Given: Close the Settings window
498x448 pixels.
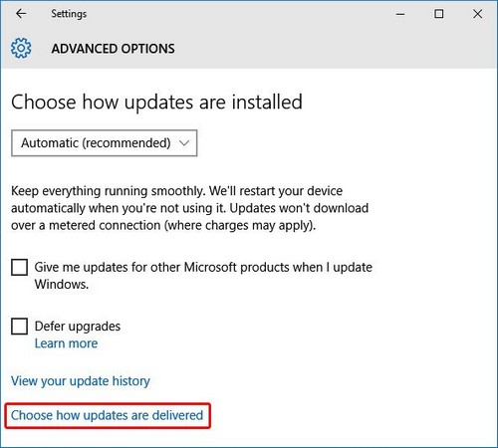Looking at the screenshot, I should pyautogui.click(x=477, y=14).
